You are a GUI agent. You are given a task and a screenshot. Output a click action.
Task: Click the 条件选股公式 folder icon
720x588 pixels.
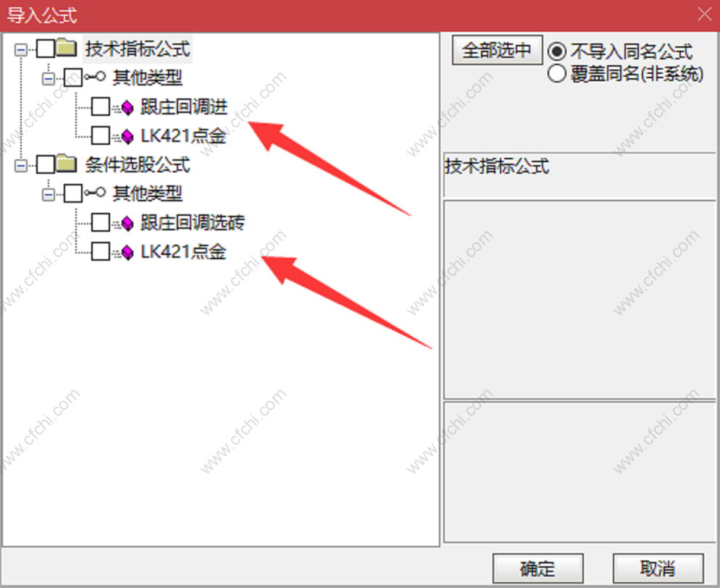67,164
